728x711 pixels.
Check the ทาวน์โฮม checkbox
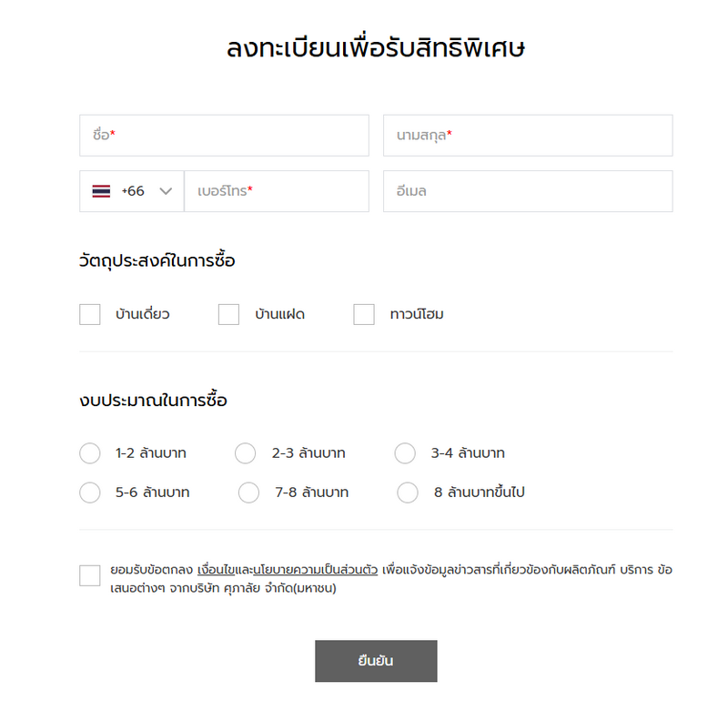pyautogui.click(x=364, y=314)
